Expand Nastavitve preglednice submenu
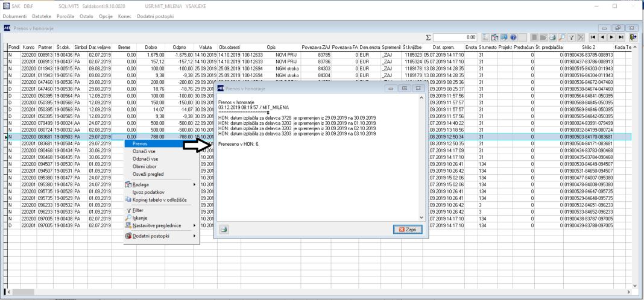Screen dimensions: 644x300 (162, 225)
